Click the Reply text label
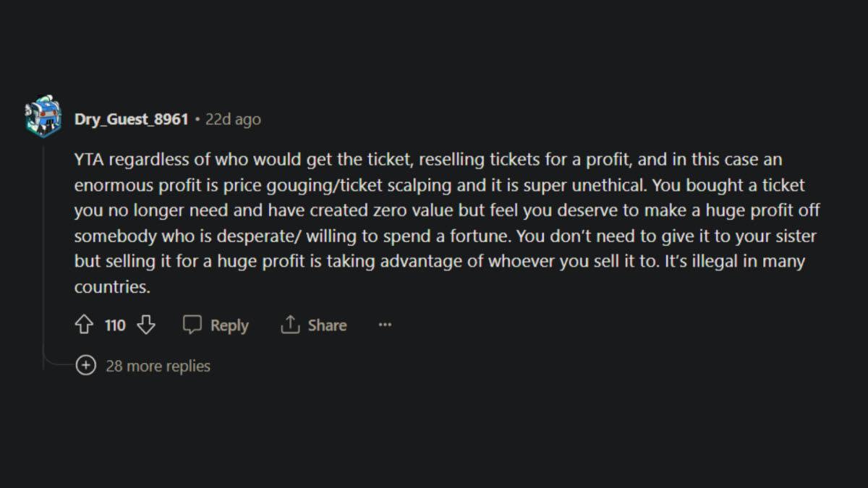 (229, 326)
